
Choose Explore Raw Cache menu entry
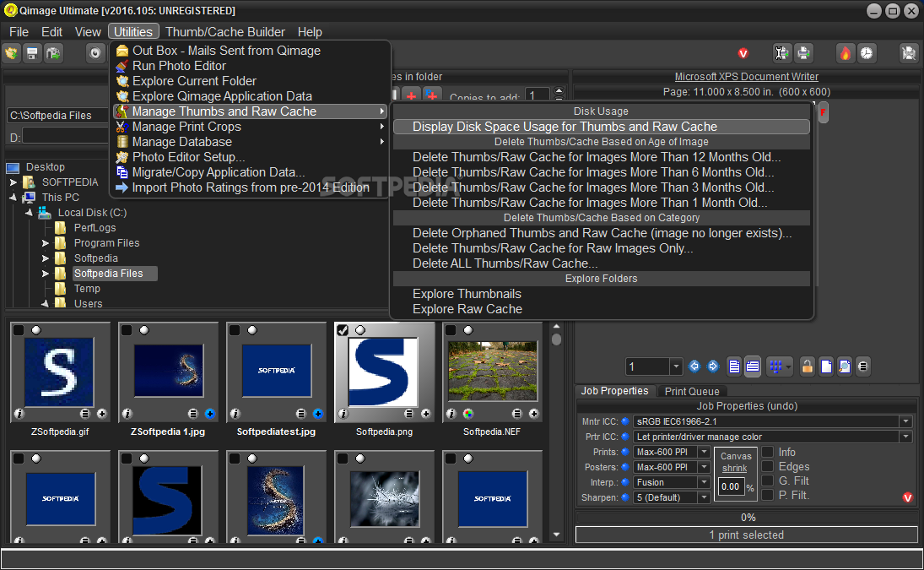click(601, 309)
